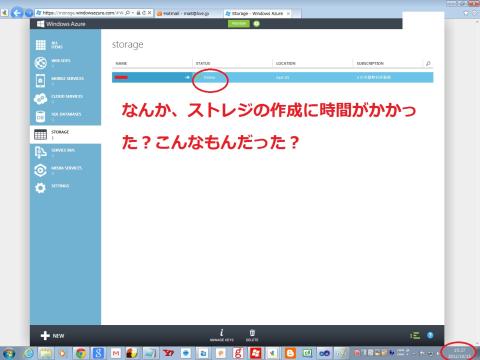Click the search magnifier in storage table header

(428, 63)
